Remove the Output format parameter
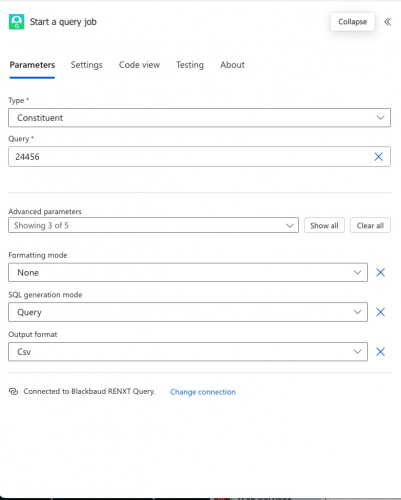 tap(380, 352)
